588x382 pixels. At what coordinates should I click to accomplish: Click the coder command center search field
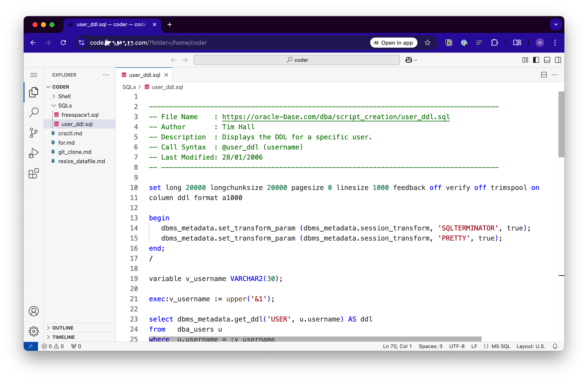[297, 60]
